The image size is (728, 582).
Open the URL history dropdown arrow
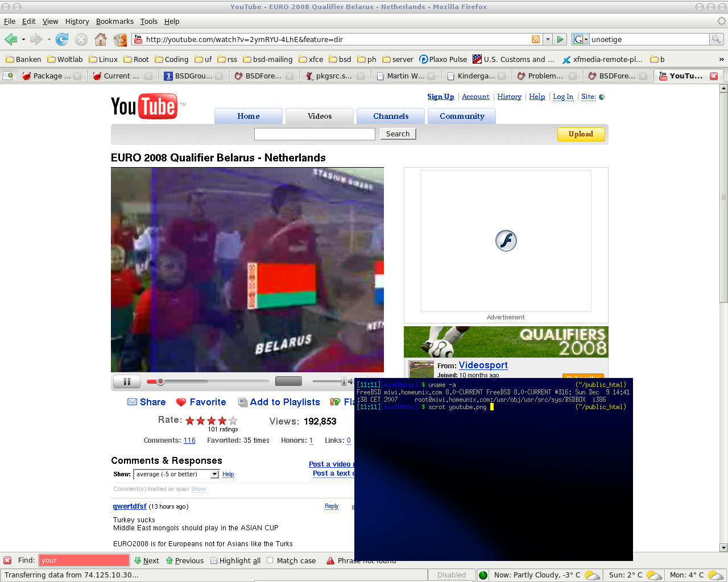548,39
